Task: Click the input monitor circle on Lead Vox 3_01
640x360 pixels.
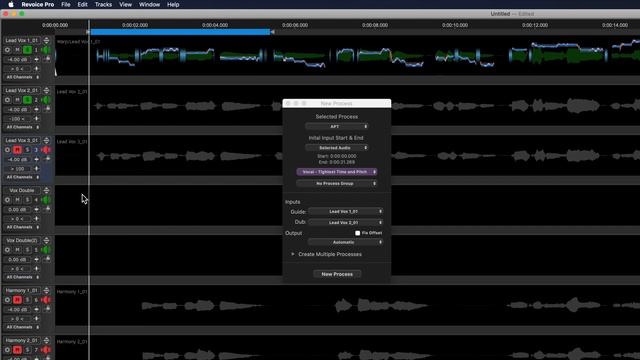Action: pos(7,150)
